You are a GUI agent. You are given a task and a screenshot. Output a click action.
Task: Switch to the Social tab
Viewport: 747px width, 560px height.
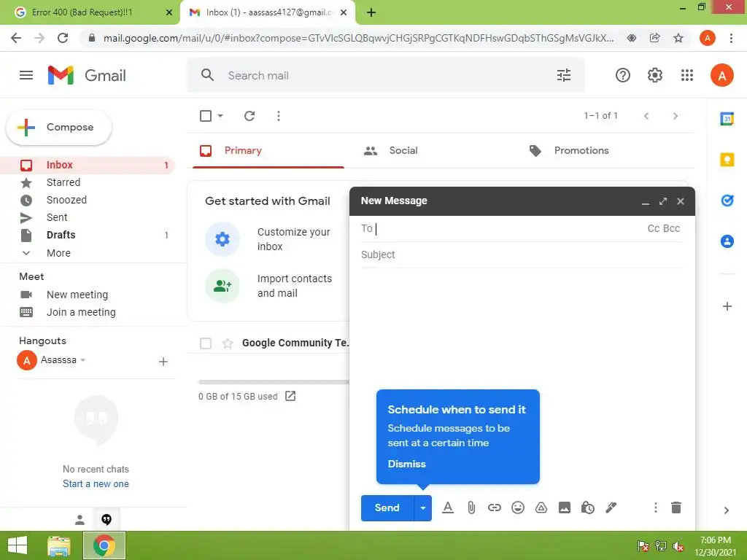pyautogui.click(x=403, y=151)
